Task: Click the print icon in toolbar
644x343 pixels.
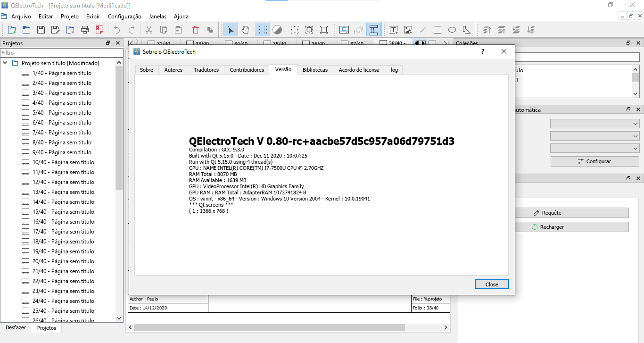Action: (x=85, y=30)
